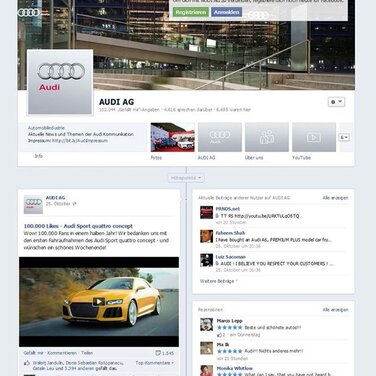Open Luiz Sacoman's profile name

231,257
